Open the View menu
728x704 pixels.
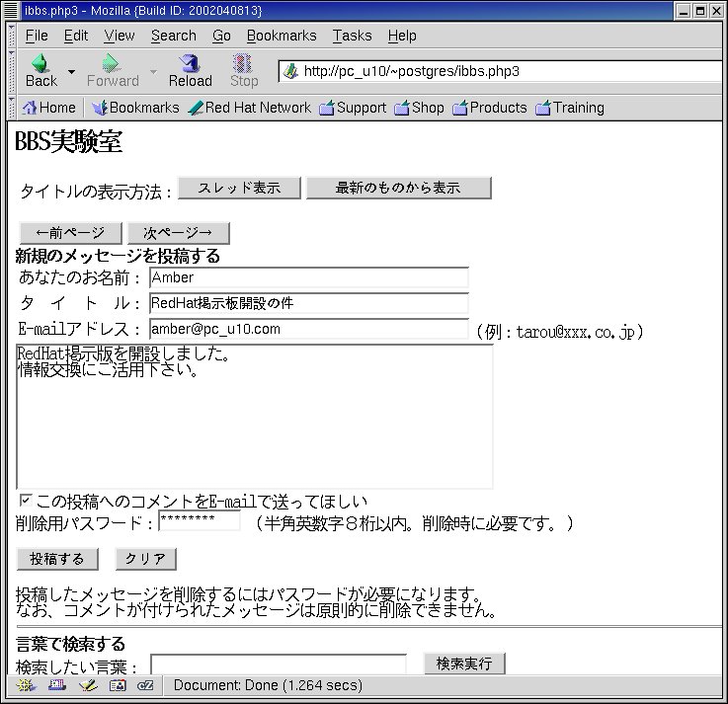point(120,36)
